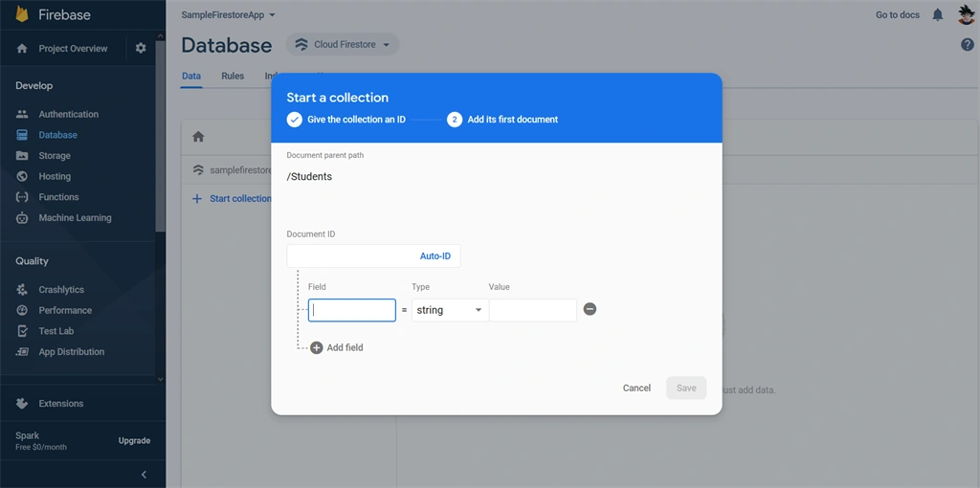
Task: Focus the Field name input box
Action: click(352, 310)
